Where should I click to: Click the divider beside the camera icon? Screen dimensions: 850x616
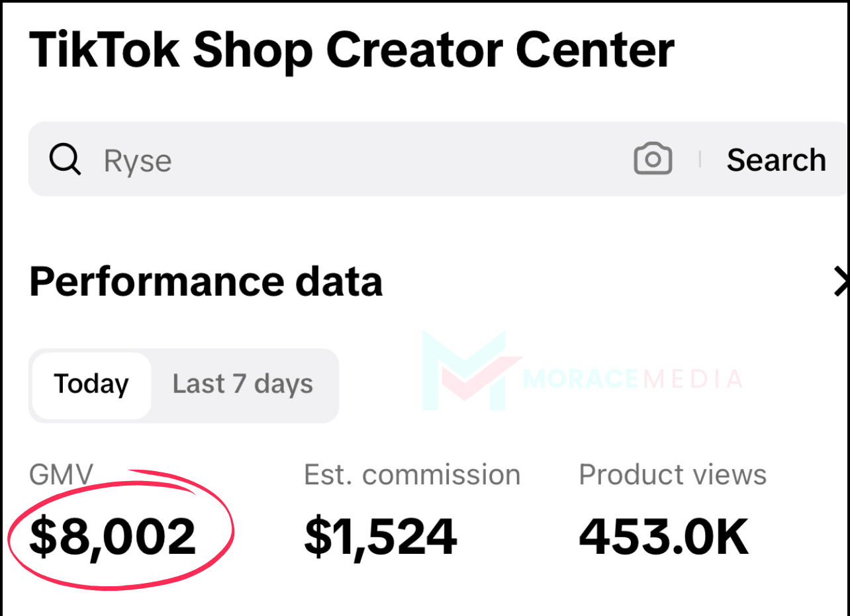coord(700,159)
